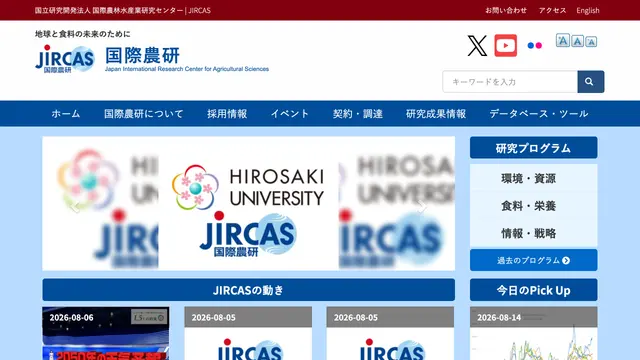The height and width of the screenshot is (360, 640).
Task: Switch site language to English
Action: click(x=588, y=10)
